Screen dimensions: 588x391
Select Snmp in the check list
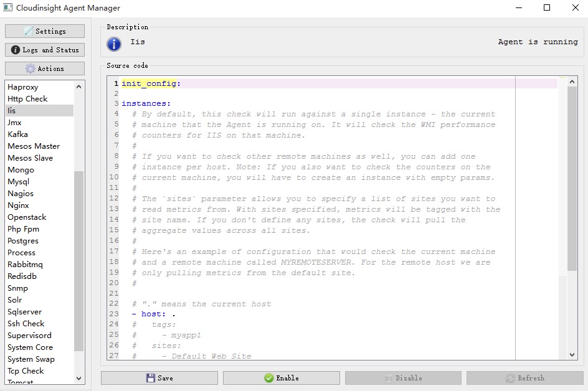point(40,288)
